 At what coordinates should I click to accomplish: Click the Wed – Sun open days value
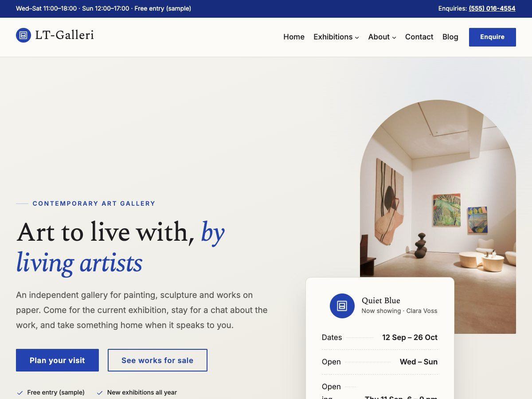[419, 362]
